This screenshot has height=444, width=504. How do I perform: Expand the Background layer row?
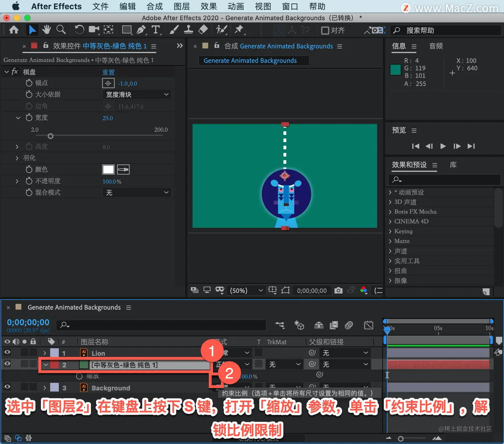coord(45,388)
